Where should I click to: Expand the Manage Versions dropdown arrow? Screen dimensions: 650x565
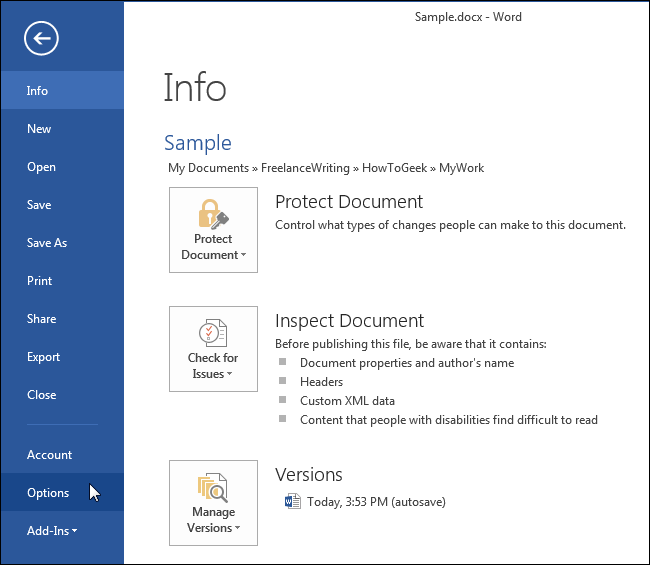pos(238,528)
